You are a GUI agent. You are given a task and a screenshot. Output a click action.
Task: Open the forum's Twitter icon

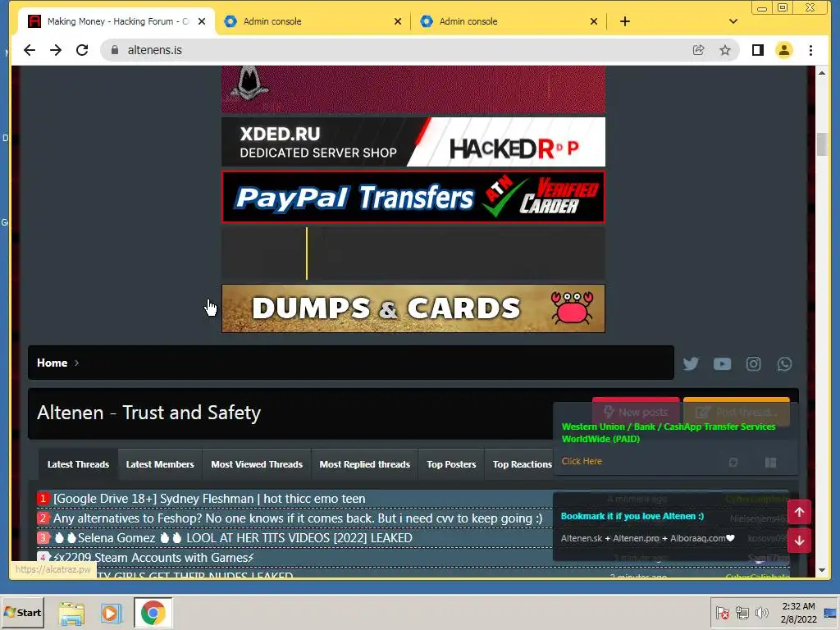point(691,363)
